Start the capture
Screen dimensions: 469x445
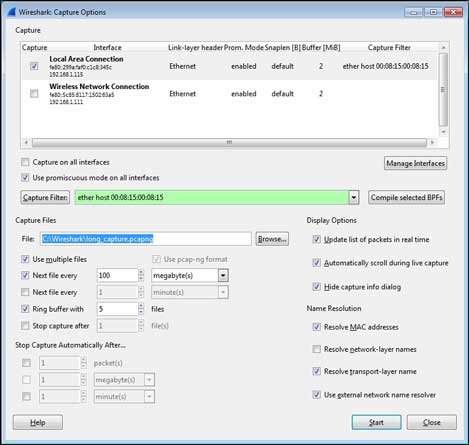click(376, 422)
